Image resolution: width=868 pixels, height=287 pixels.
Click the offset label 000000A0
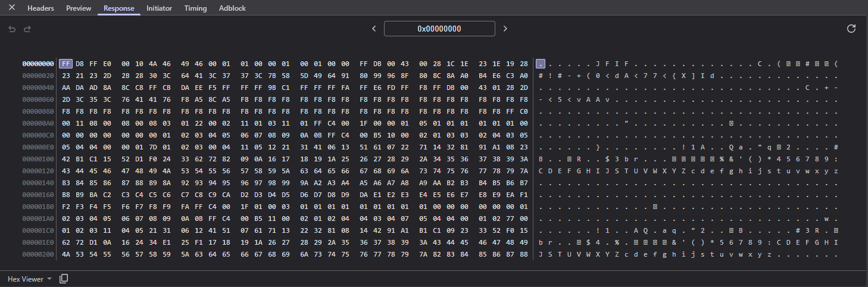coord(38,123)
